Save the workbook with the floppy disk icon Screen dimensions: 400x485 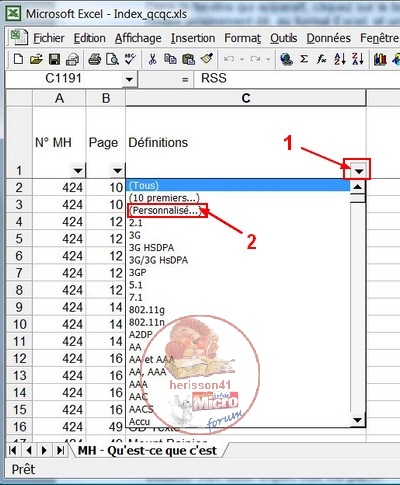pos(54,60)
